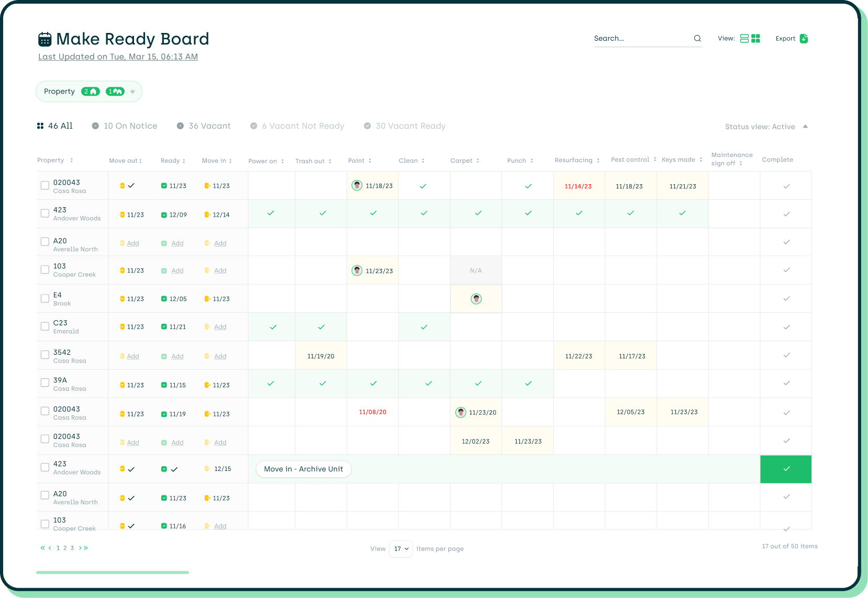
Task: Open the paint assignee avatar on 020043 Casa Rosa
Action: pos(358,185)
